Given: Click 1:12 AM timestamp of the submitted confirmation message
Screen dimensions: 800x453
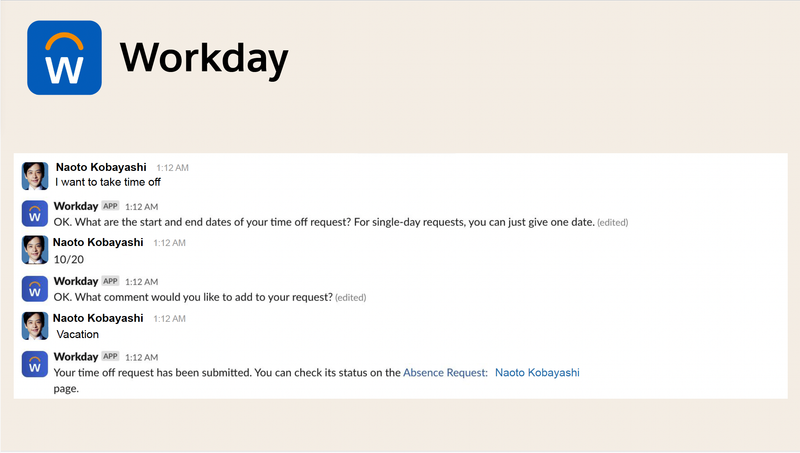Looking at the screenshot, I should 141,357.
